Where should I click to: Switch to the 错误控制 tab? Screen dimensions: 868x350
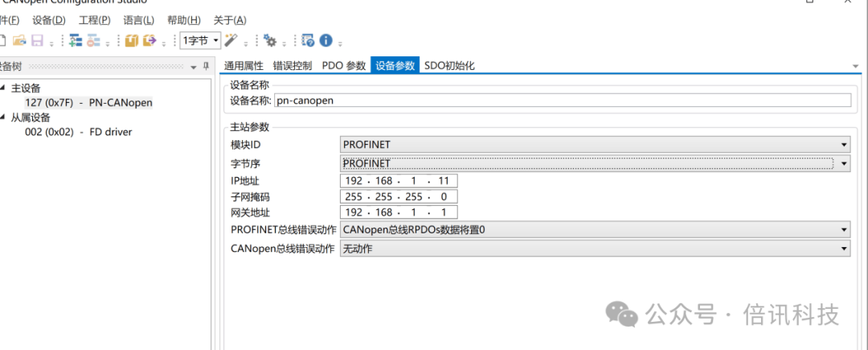[x=293, y=65]
